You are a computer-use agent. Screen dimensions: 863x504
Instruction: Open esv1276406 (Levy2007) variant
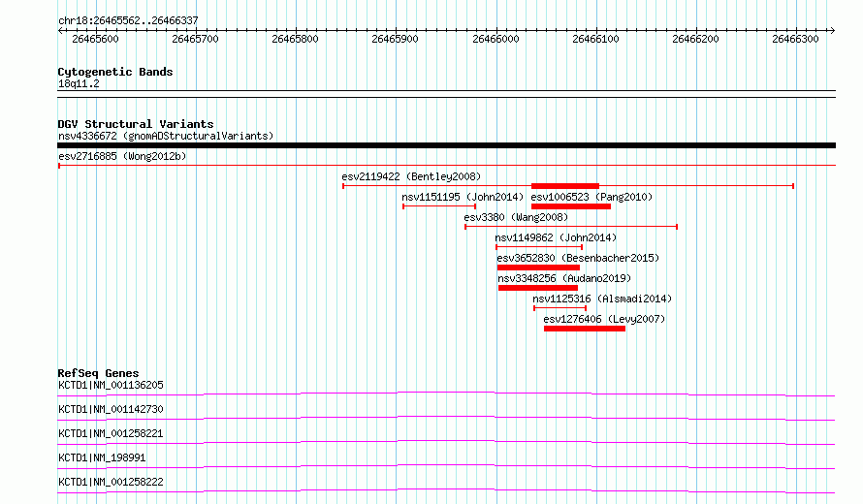[x=604, y=319]
